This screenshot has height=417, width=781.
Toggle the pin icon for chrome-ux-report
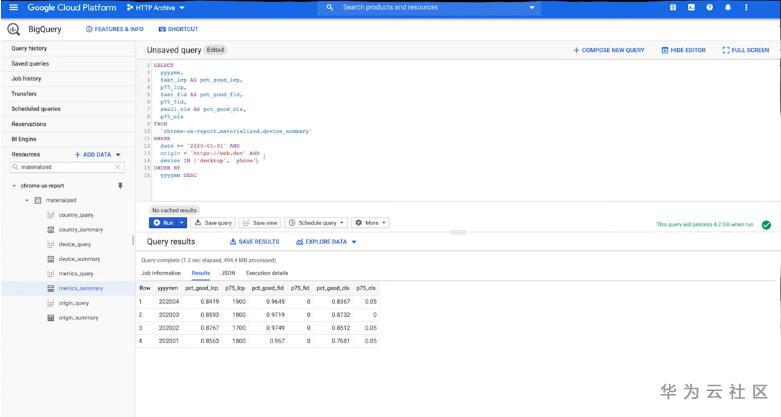coord(120,186)
